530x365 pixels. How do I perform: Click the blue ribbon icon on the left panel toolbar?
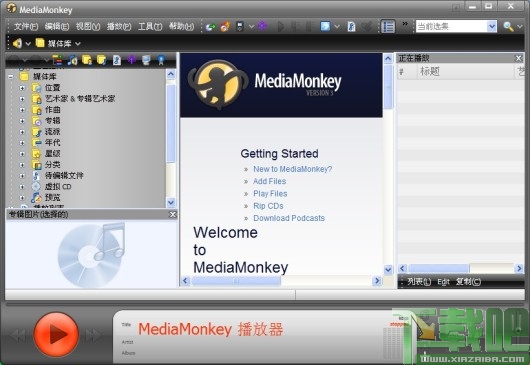[x=161, y=60]
